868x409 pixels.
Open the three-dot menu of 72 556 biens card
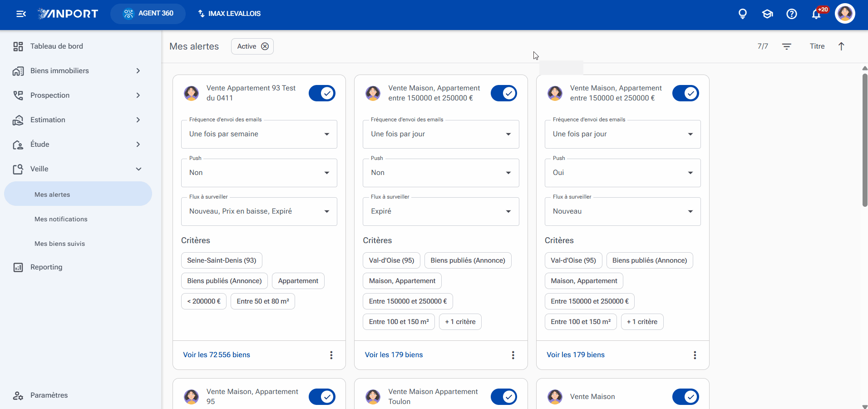point(331,355)
